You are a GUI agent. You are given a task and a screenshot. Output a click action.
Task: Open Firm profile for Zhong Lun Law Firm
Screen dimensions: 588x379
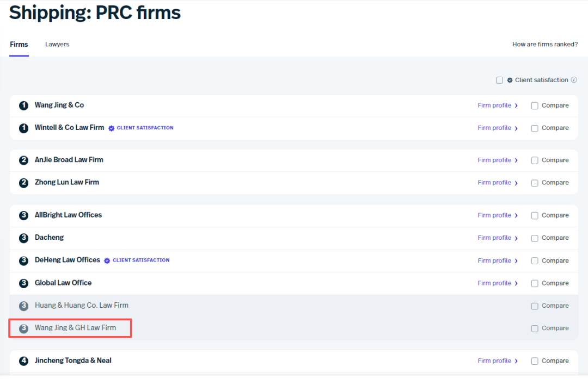[x=494, y=182]
